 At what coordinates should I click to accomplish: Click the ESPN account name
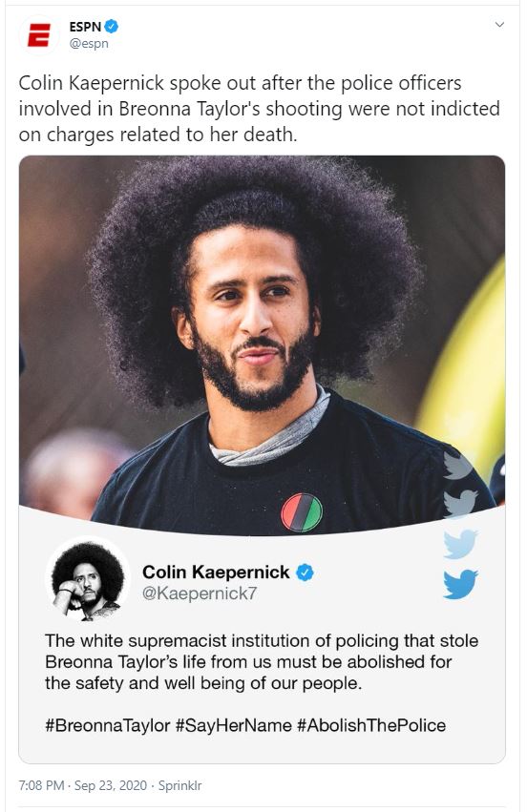[86, 26]
